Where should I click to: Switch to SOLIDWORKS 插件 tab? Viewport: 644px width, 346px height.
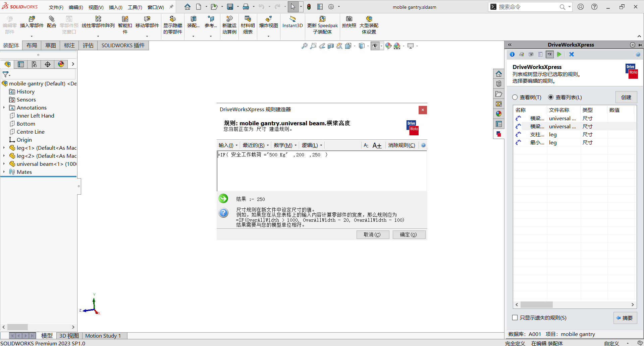point(123,45)
